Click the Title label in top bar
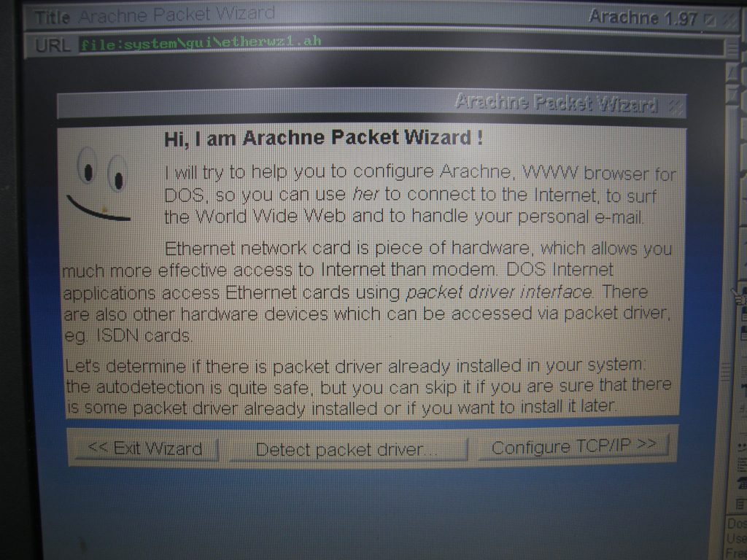This screenshot has width=747, height=560. (53, 17)
